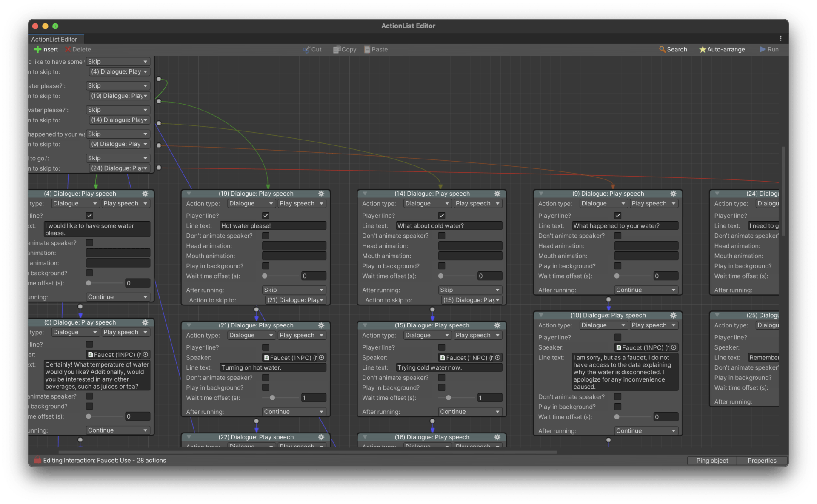Click the Ping object button
Viewport: 817px width, 504px height.
[712, 461]
